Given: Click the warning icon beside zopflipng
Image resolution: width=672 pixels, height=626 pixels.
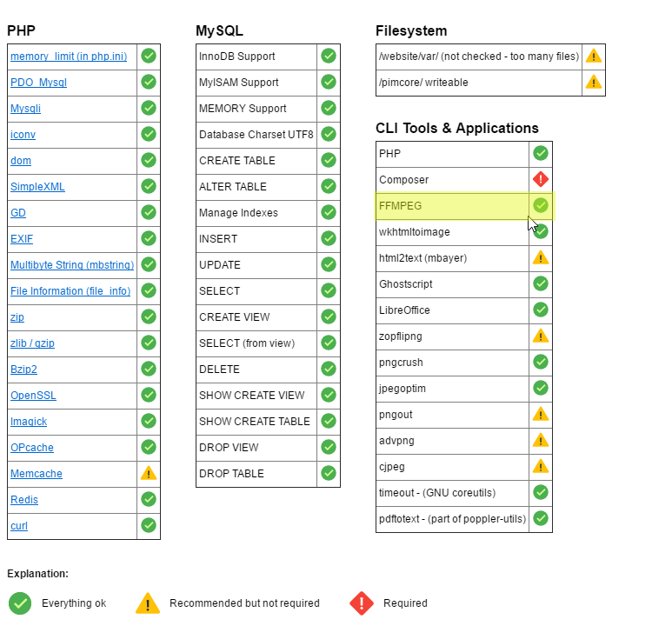Looking at the screenshot, I should click(x=541, y=336).
